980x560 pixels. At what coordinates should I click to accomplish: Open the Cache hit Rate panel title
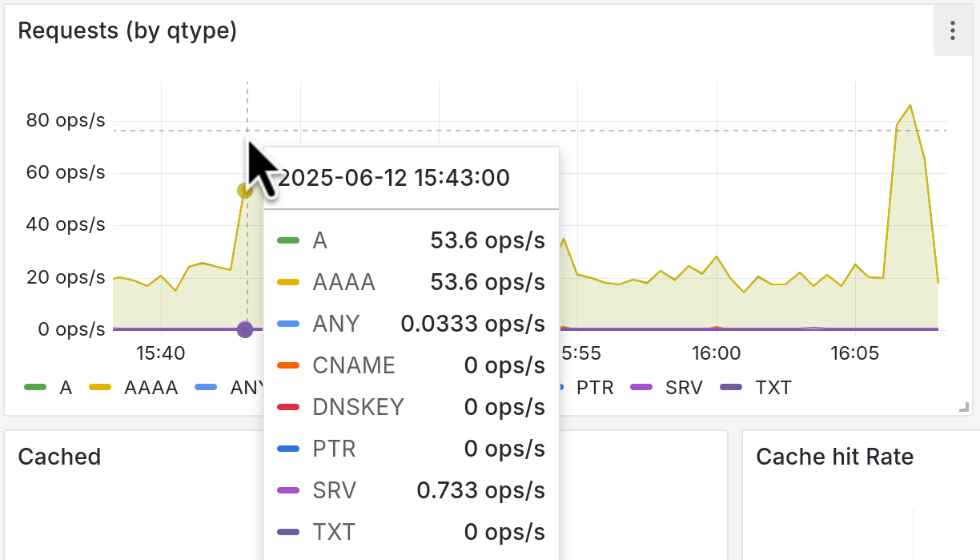pos(835,457)
